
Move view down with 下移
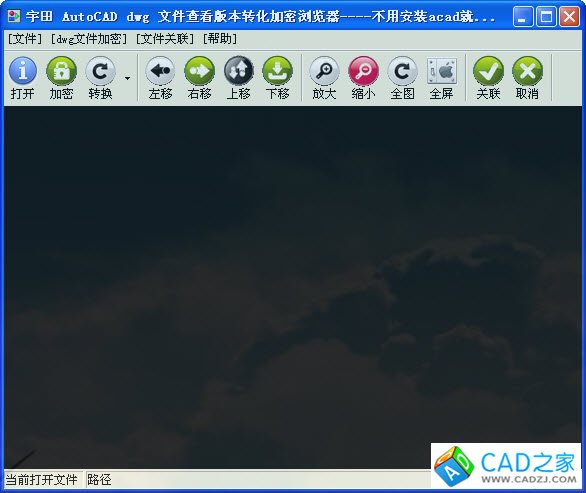[278, 78]
